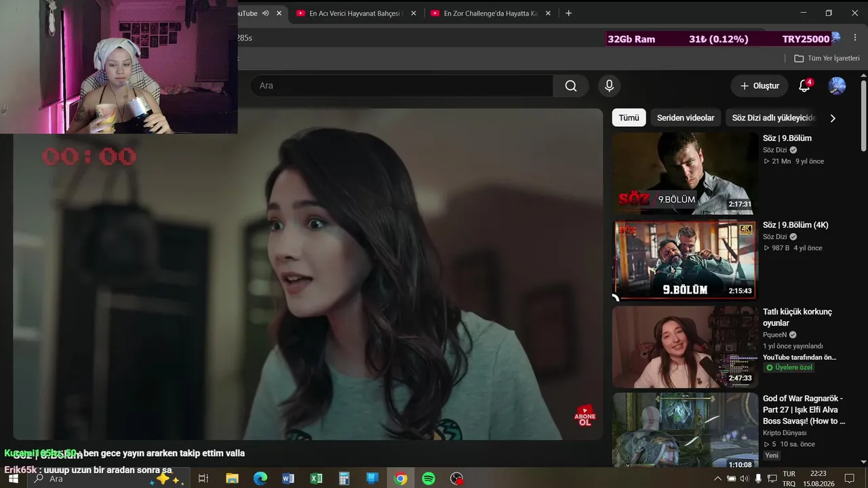Open the PqueeN channel link

(775, 335)
